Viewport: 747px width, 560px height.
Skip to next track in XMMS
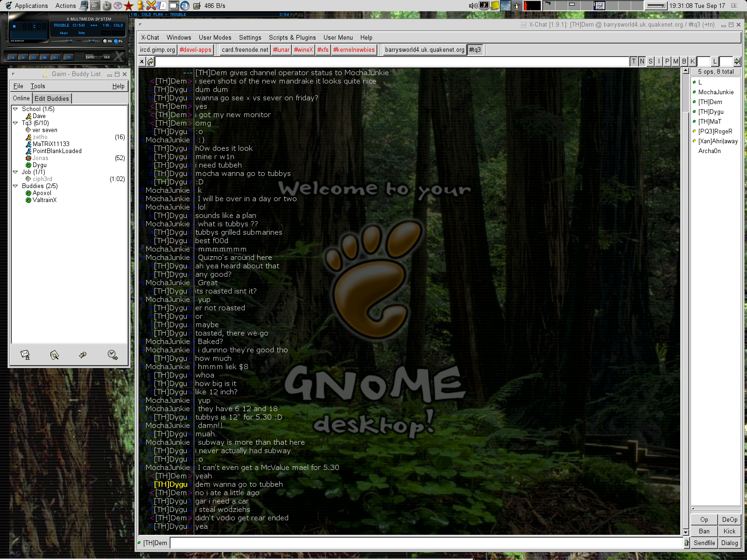[55, 57]
